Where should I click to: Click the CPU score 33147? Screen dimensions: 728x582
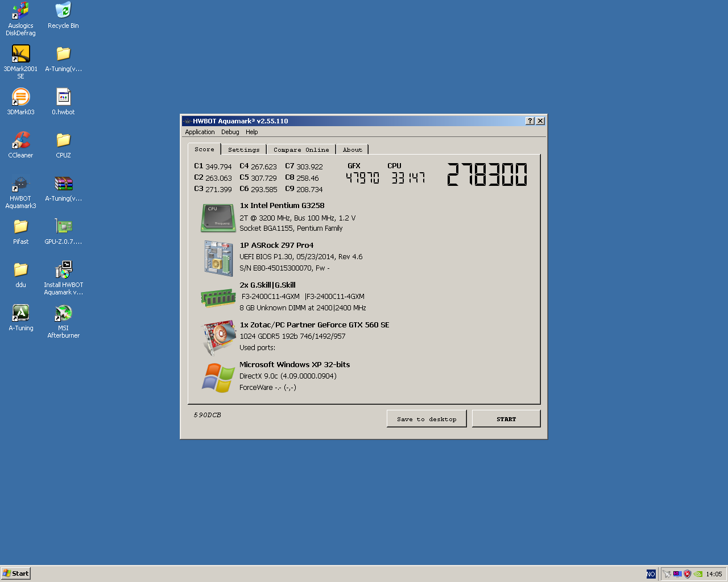click(x=408, y=178)
